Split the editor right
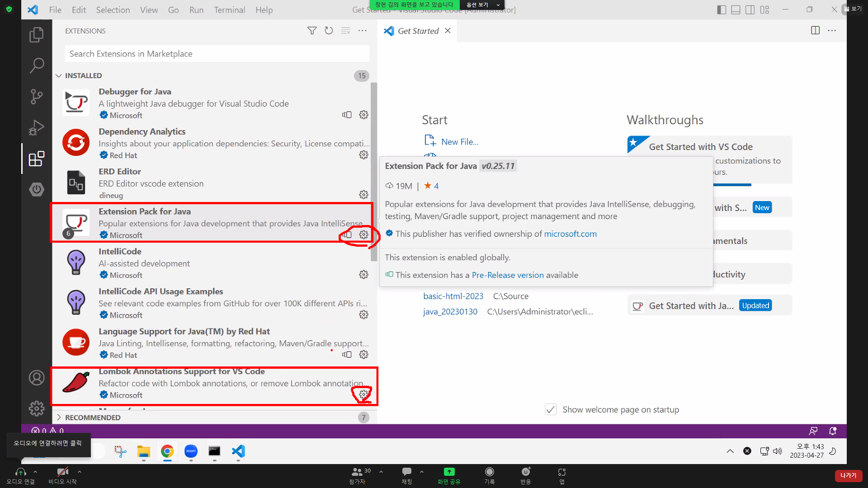868x488 pixels. point(815,31)
